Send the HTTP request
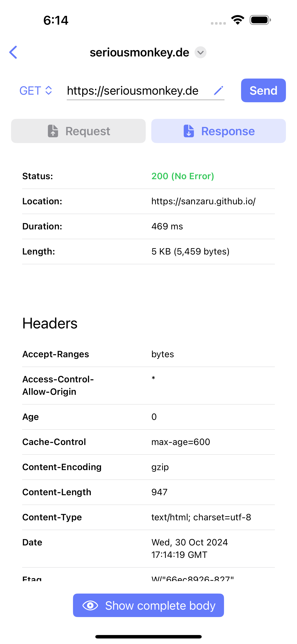 [263, 91]
